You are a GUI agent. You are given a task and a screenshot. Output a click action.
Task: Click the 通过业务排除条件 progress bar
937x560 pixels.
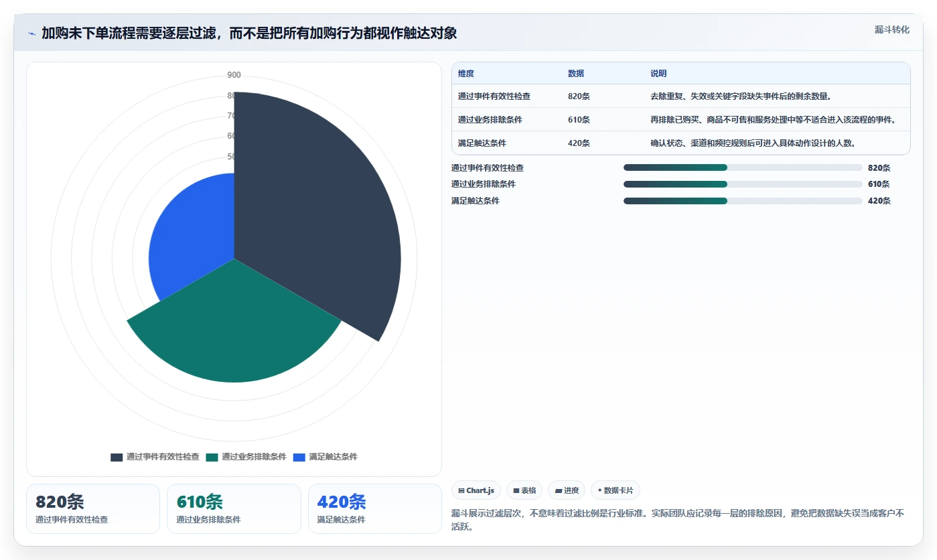743,184
